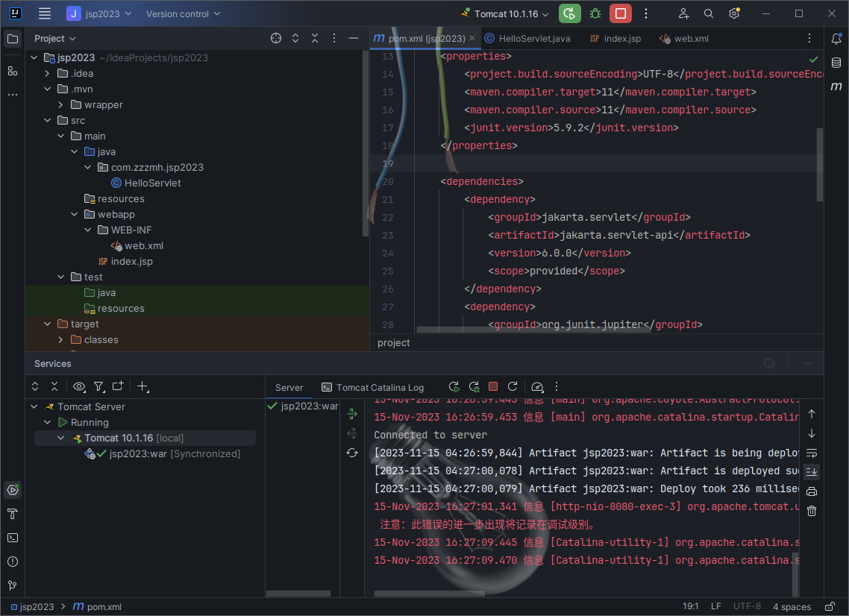
Task: Open the Terminal tool window icon
Action: point(13,538)
